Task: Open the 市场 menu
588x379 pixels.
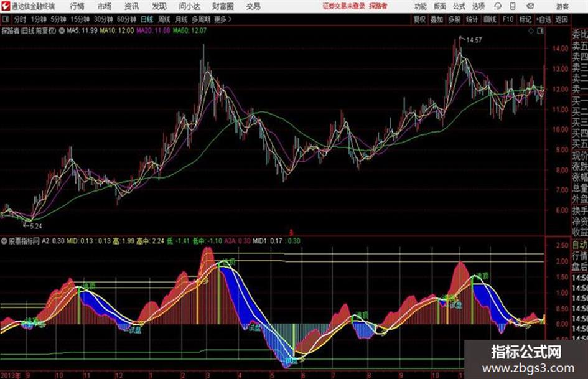Action: coord(105,6)
